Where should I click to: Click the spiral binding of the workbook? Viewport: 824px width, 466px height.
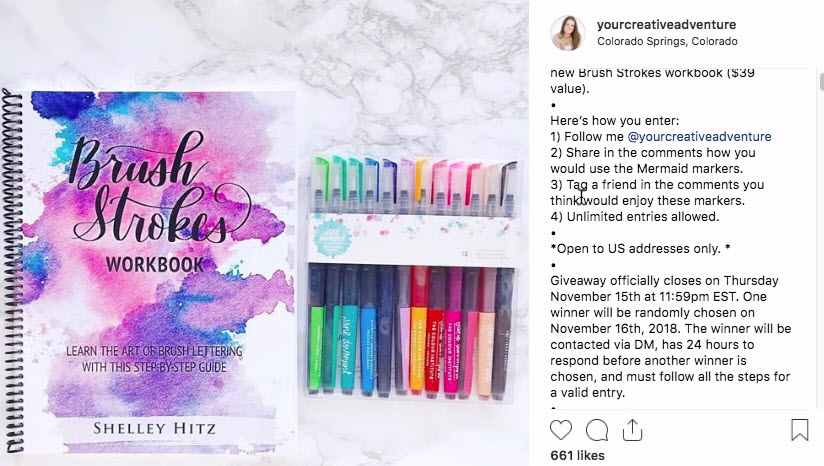coord(12,271)
